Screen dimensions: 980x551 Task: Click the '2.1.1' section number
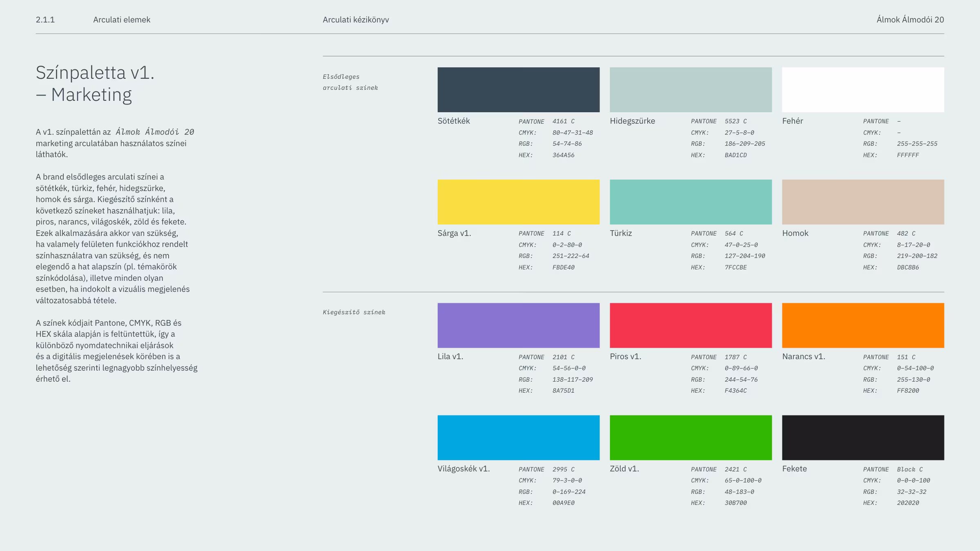coord(45,20)
